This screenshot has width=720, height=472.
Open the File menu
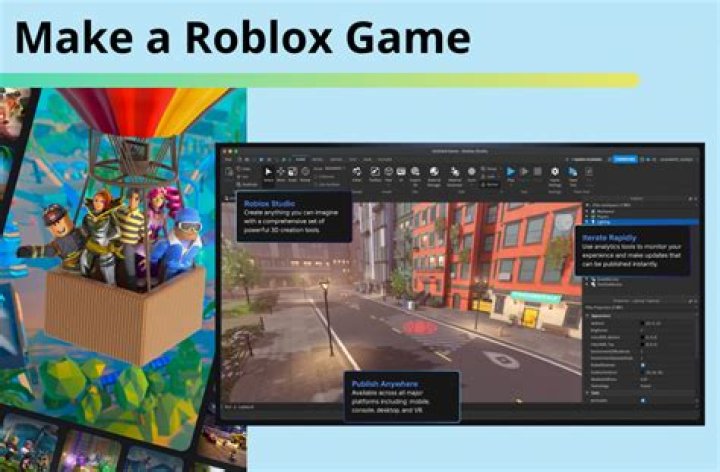[x=228, y=158]
